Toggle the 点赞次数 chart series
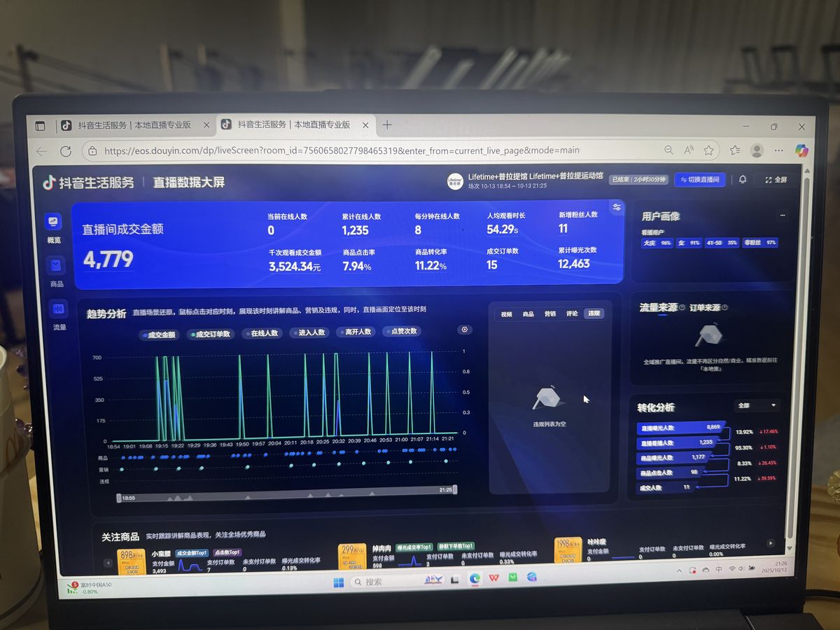The image size is (840, 630). click(x=402, y=331)
